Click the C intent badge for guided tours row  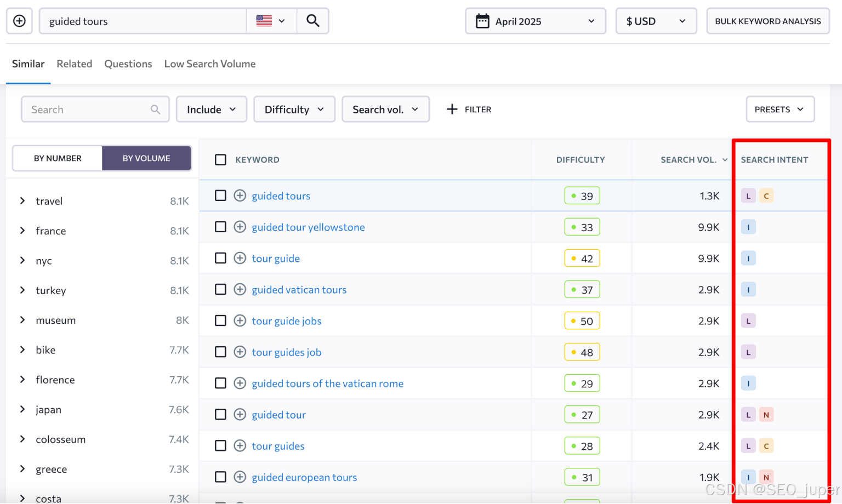pyautogui.click(x=766, y=196)
